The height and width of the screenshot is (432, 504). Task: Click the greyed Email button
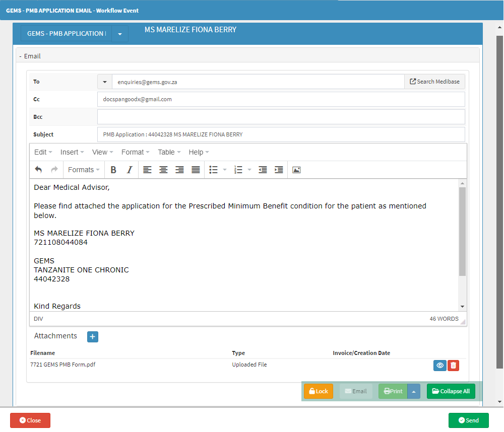tap(356, 391)
